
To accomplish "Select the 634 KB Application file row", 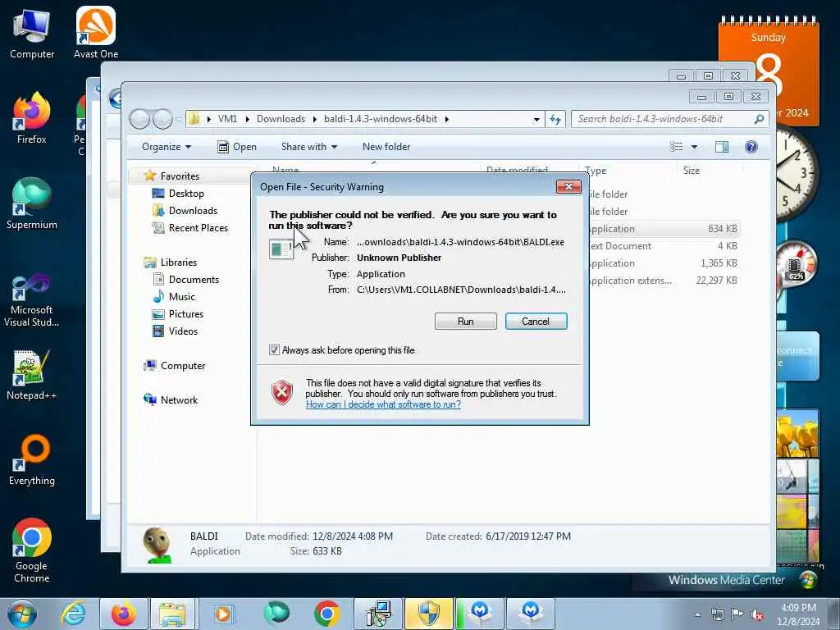I will click(x=663, y=229).
